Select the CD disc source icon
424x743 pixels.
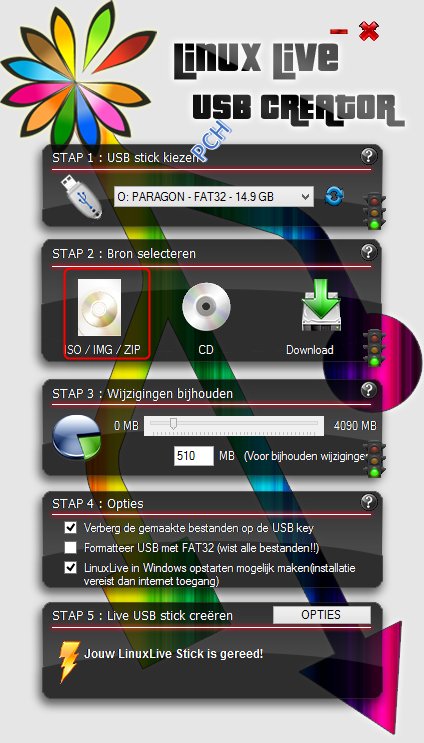206,307
